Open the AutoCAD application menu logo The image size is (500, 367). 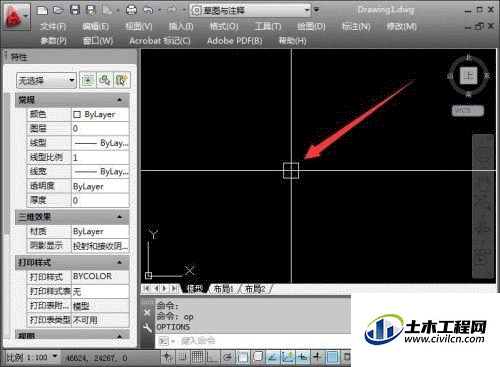click(x=15, y=16)
